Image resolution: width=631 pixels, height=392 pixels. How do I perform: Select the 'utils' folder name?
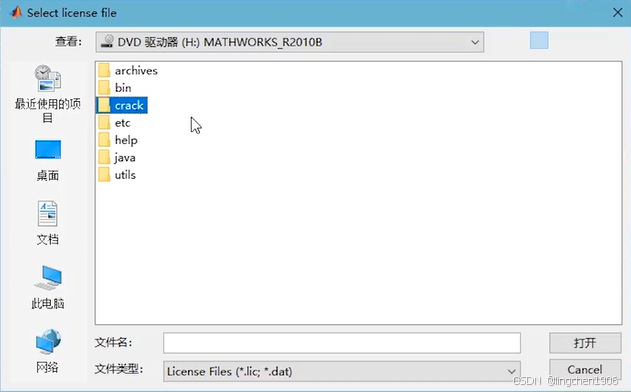[x=125, y=175]
